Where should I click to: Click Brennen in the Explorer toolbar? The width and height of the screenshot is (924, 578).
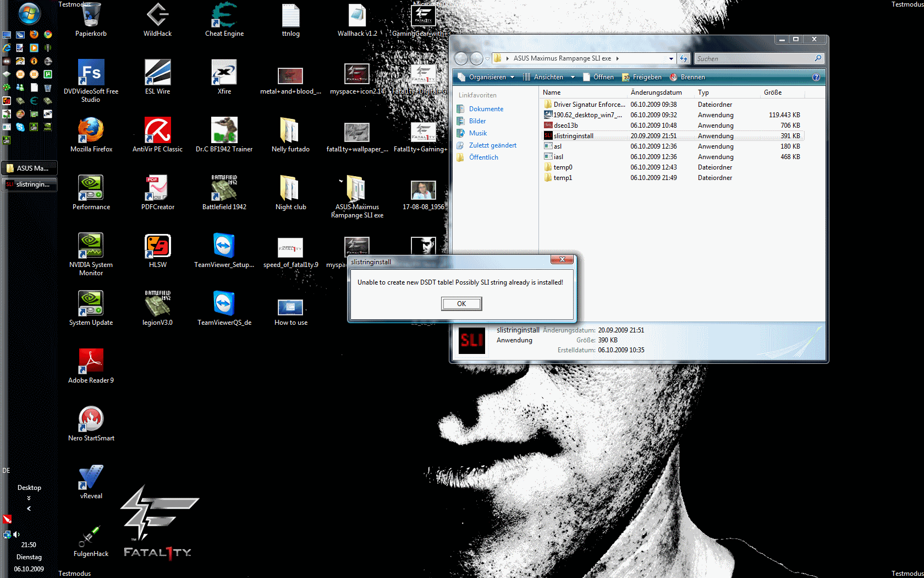point(687,77)
